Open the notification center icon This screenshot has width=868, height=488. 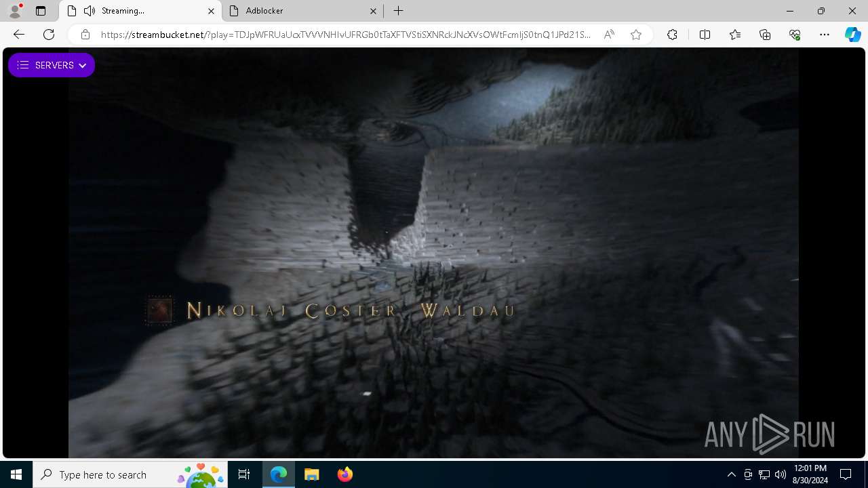pos(846,474)
